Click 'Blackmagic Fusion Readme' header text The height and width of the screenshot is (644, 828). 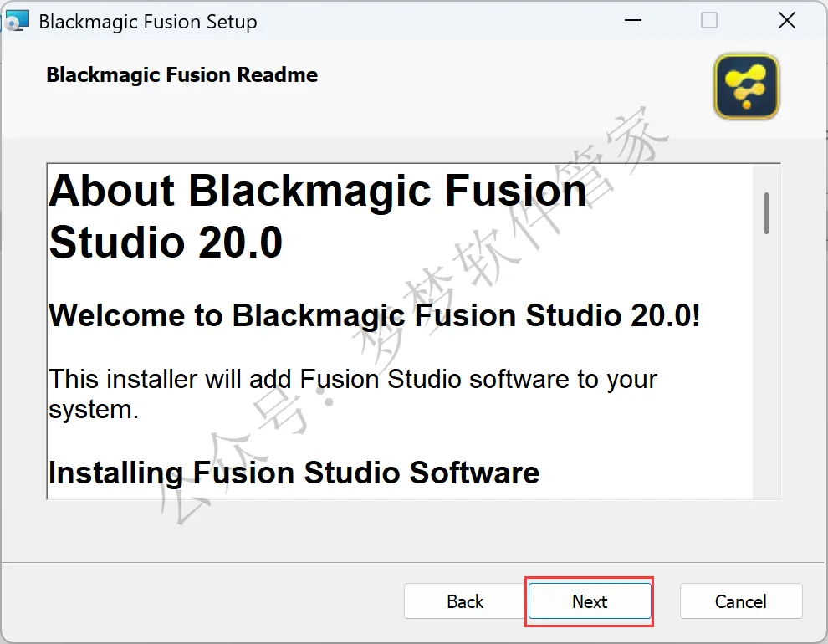click(x=182, y=75)
